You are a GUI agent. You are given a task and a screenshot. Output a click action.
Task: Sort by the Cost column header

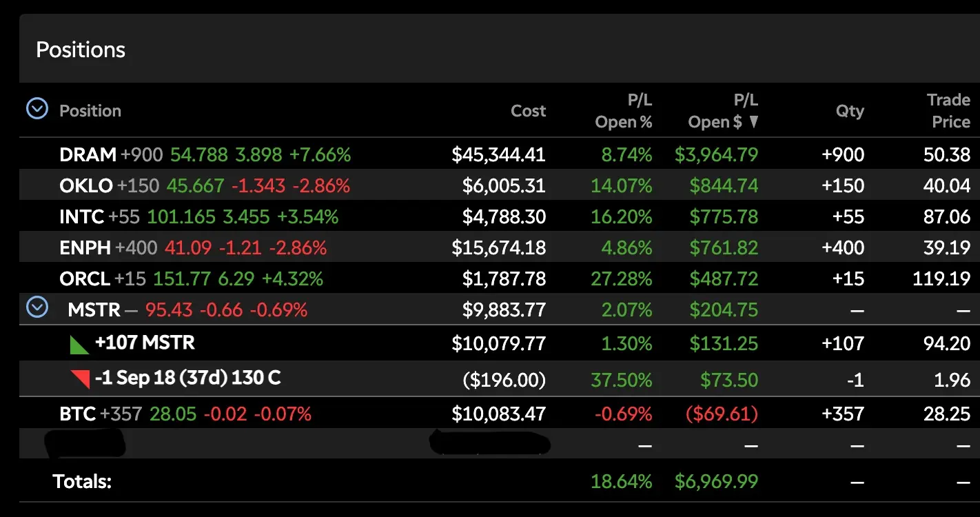click(528, 111)
